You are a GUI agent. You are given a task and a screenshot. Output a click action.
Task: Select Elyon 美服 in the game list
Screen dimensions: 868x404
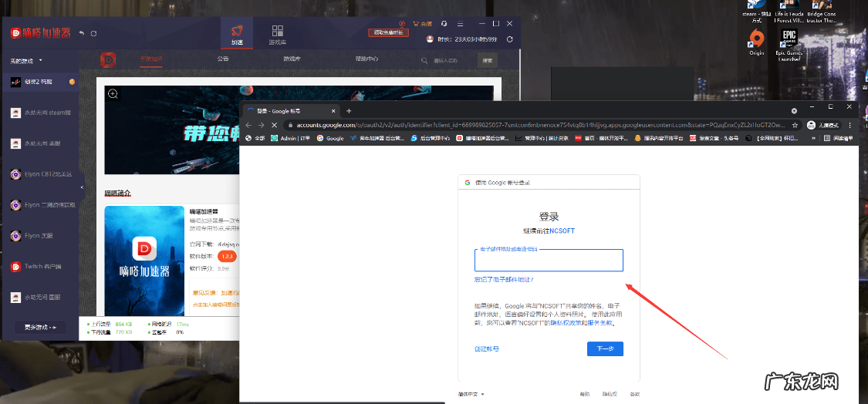coord(40,236)
